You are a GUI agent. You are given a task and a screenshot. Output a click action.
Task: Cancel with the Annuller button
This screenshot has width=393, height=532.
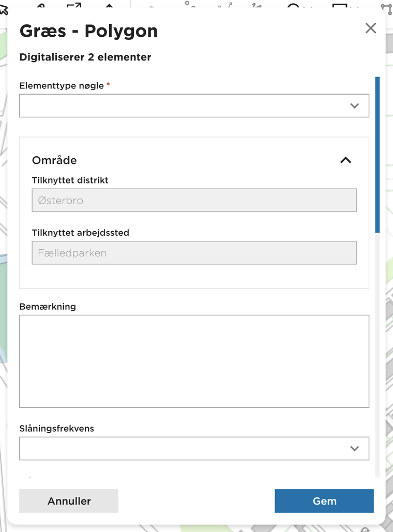tap(69, 501)
